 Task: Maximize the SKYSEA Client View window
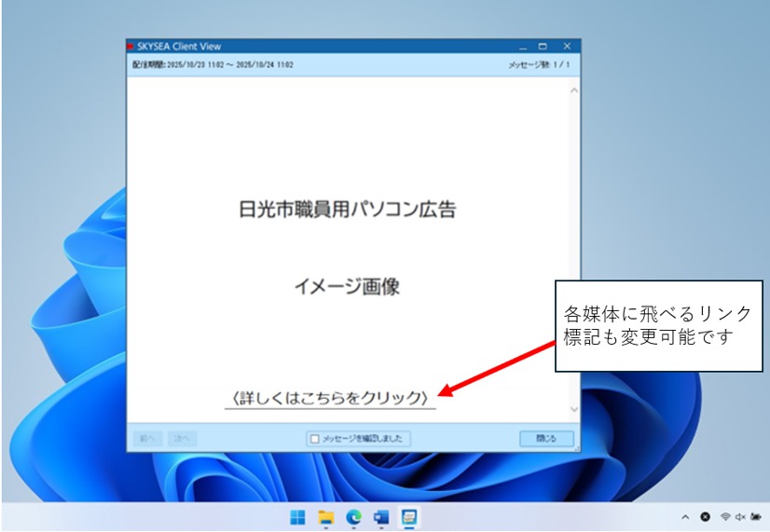543,47
